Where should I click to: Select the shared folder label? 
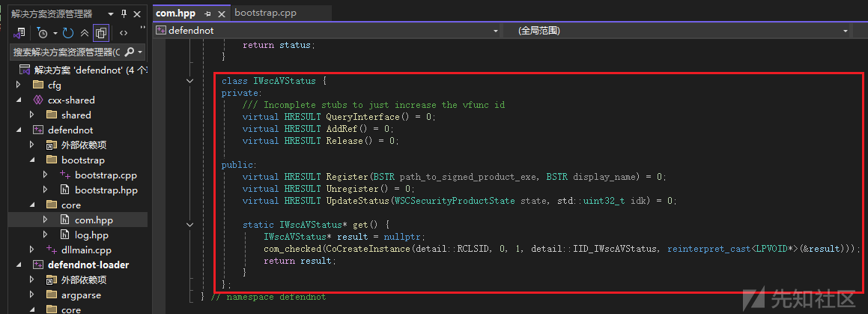[76, 115]
